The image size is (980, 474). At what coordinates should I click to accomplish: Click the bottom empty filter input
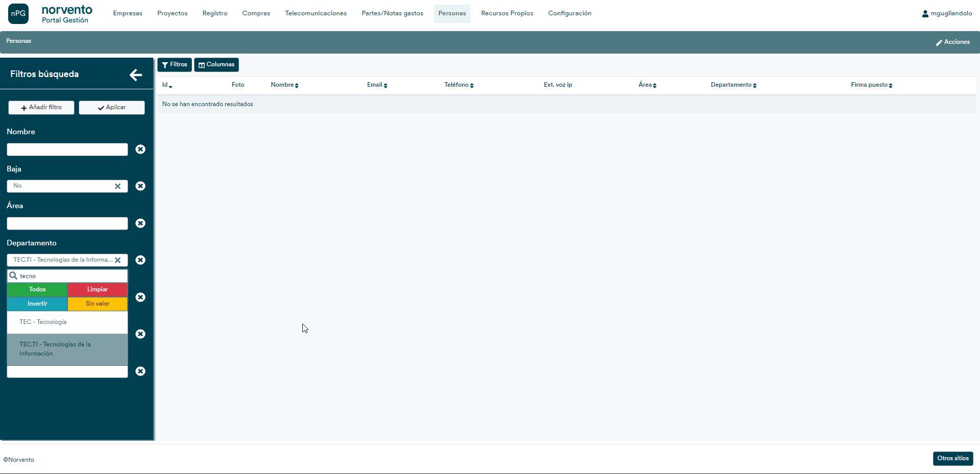[67, 371]
